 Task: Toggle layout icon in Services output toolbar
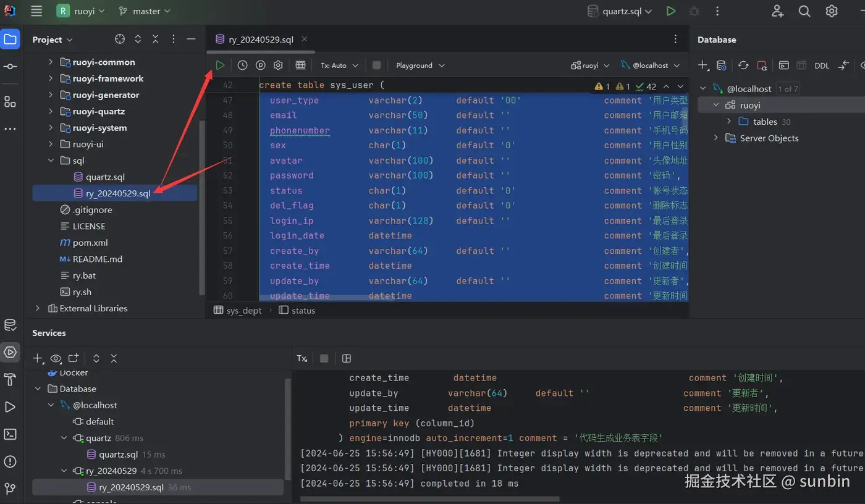pyautogui.click(x=347, y=358)
